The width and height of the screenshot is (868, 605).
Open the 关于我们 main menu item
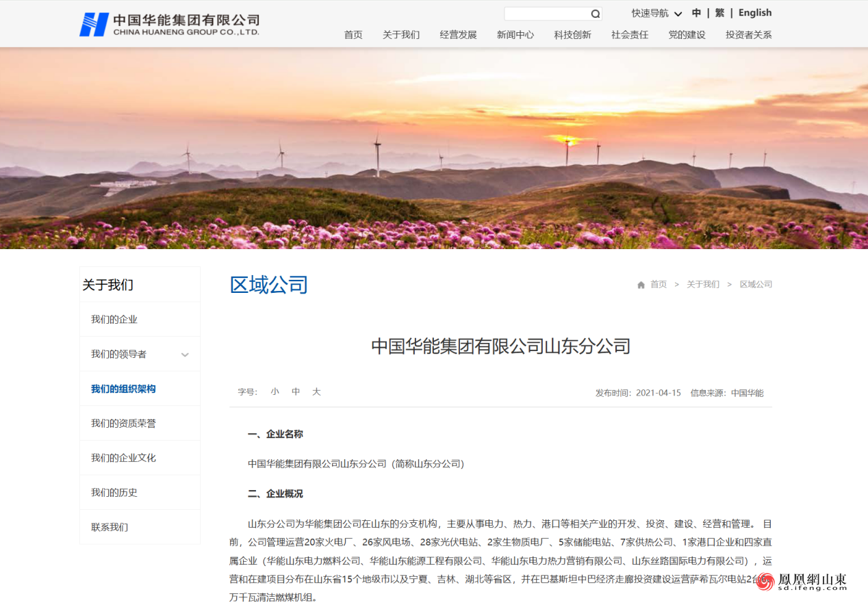401,35
